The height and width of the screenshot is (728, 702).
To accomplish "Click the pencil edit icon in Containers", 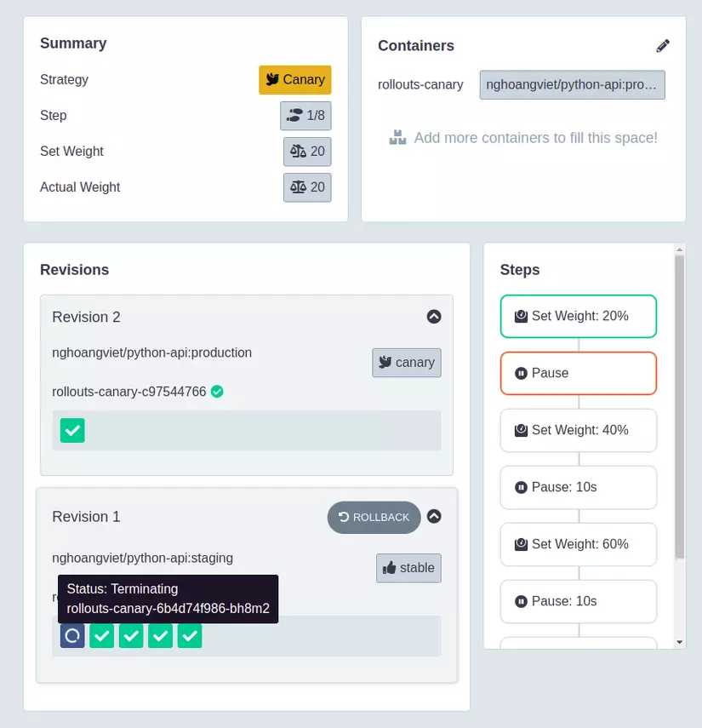I will [663, 45].
